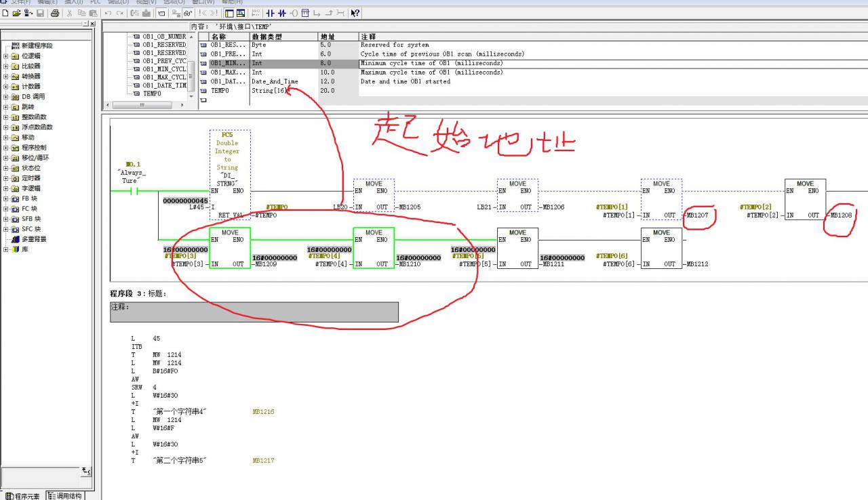This screenshot has height=500, width=868.
Task: Expand the 转换器 tree node
Action: [x=6, y=76]
